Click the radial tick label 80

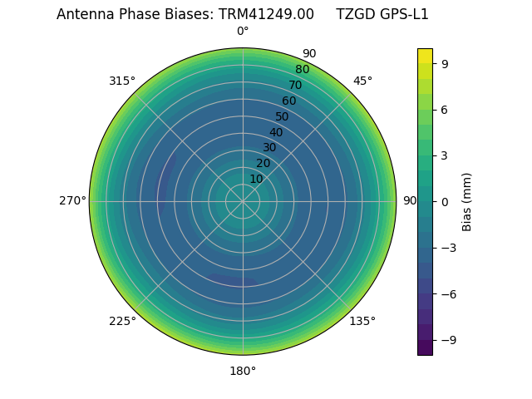click(302, 70)
